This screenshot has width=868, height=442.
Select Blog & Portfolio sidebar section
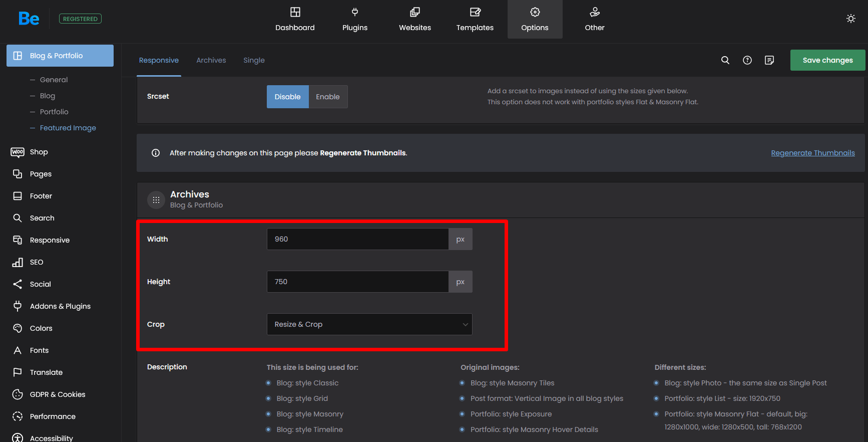pyautogui.click(x=60, y=56)
